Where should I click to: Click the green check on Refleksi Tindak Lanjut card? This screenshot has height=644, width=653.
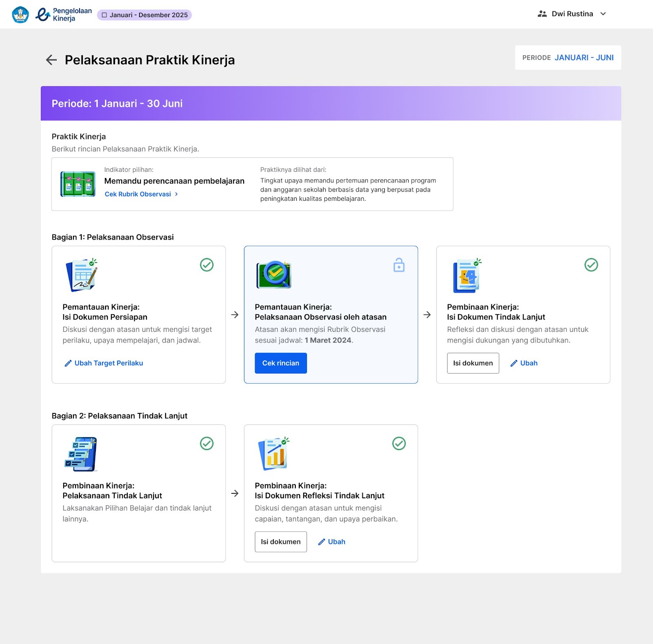coord(399,444)
